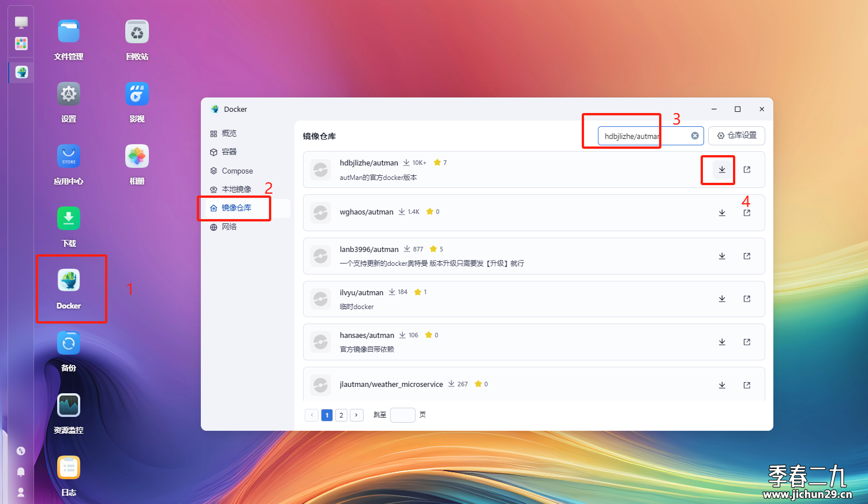
Task: Open the 应用中心 store icon
Action: [69, 156]
